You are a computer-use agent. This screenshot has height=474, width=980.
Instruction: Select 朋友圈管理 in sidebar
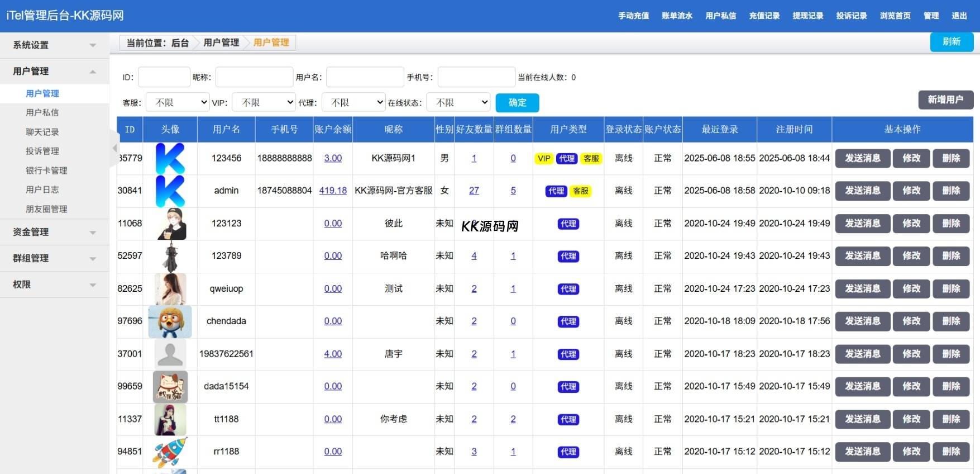pyautogui.click(x=46, y=210)
